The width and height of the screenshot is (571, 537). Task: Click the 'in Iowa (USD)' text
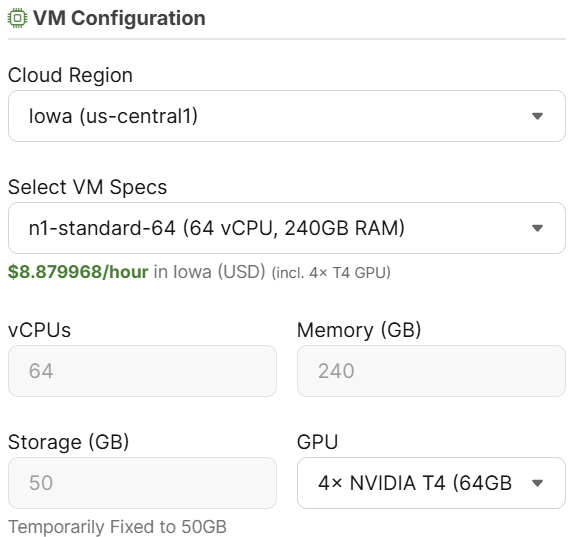click(209, 272)
